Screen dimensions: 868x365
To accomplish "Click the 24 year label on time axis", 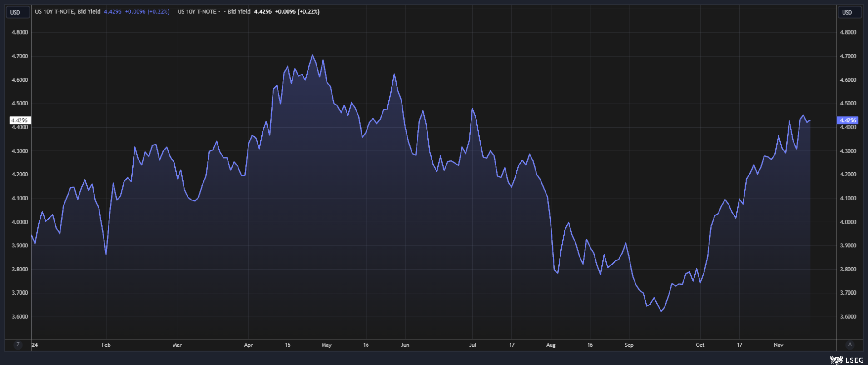I will pyautogui.click(x=35, y=345).
